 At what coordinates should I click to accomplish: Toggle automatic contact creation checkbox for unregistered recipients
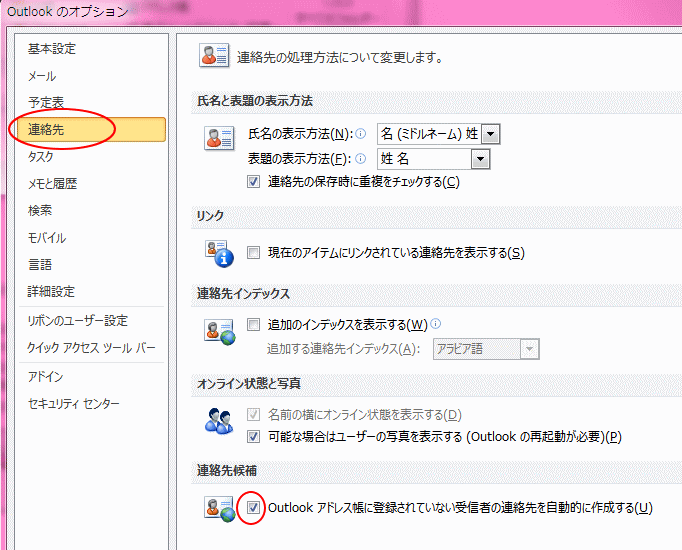253,507
